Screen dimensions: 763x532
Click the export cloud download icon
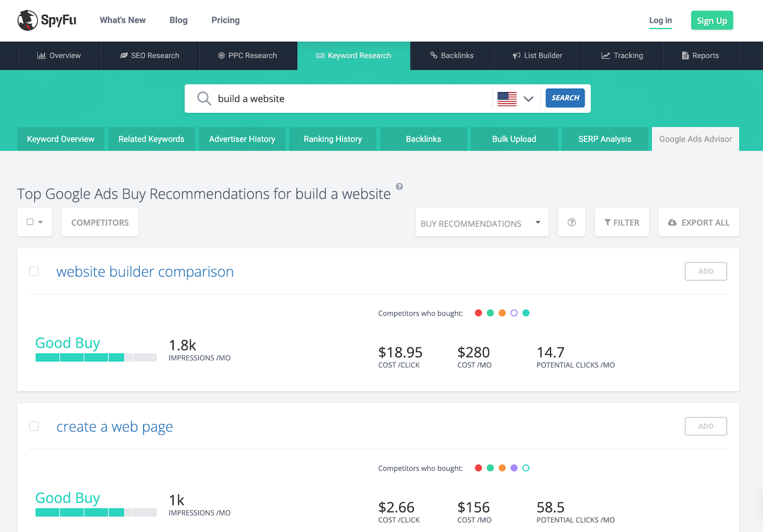pos(672,223)
